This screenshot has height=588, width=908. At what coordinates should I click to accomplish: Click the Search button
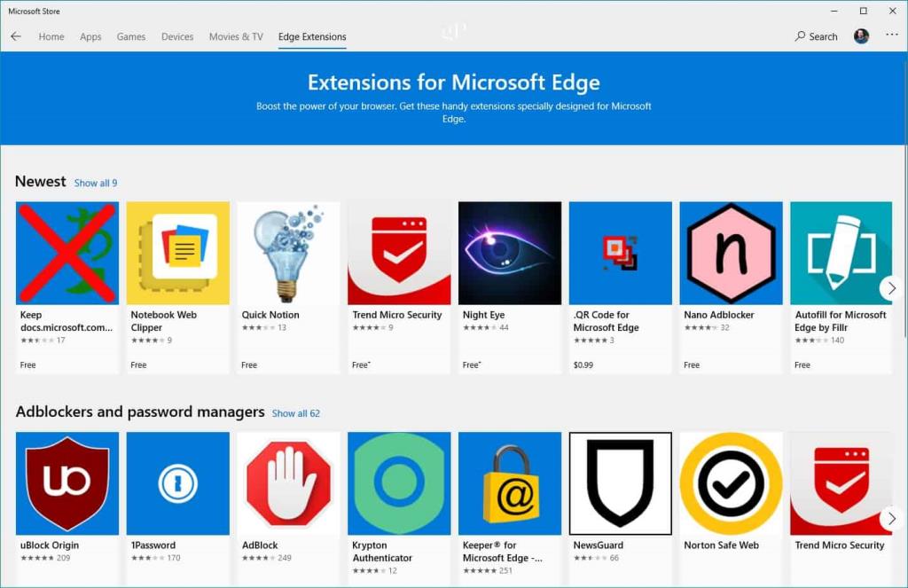(816, 36)
